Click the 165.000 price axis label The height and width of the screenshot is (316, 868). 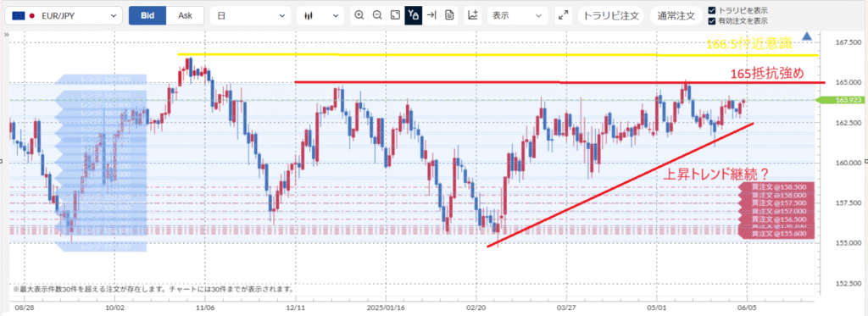(849, 82)
